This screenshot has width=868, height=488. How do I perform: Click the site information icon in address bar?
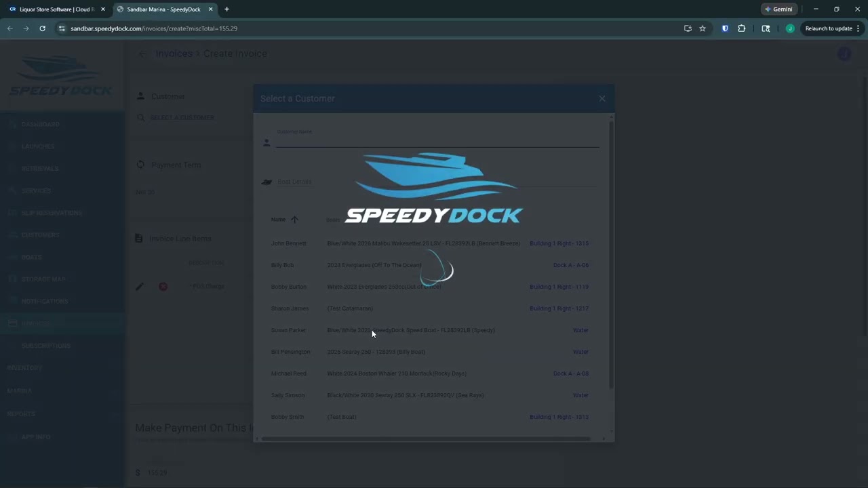click(62, 28)
